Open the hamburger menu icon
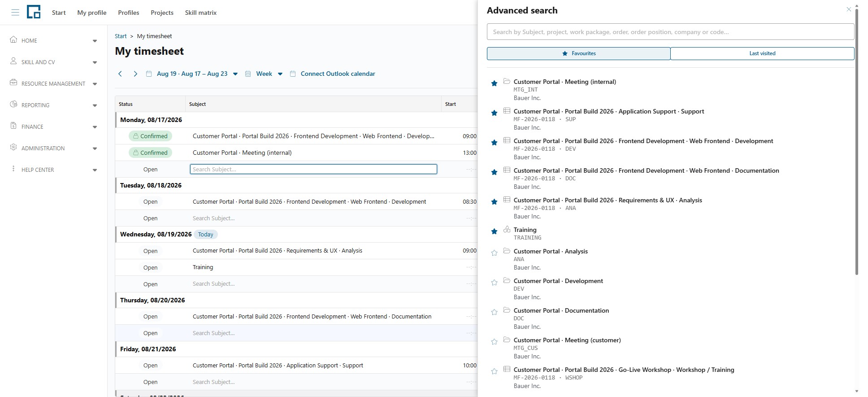Image resolution: width=868 pixels, height=397 pixels. pos(15,13)
